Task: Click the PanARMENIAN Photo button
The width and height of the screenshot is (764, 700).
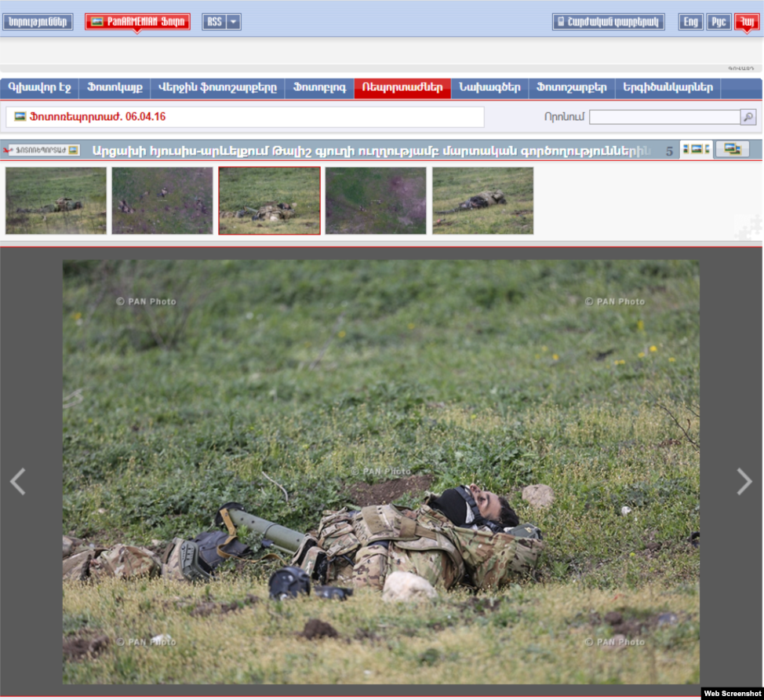Action: tap(137, 22)
